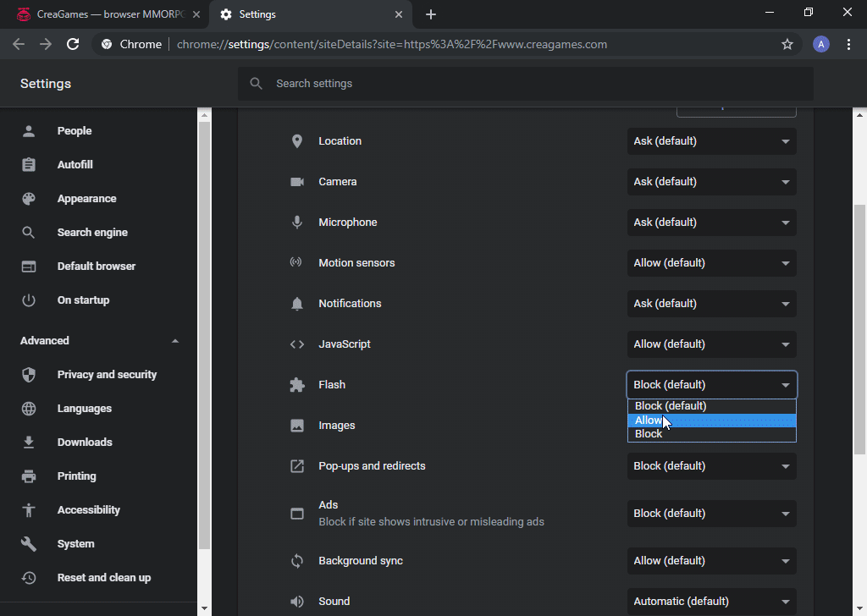Close the CreaGames tab
This screenshot has height=616, width=867.
coord(196,14)
